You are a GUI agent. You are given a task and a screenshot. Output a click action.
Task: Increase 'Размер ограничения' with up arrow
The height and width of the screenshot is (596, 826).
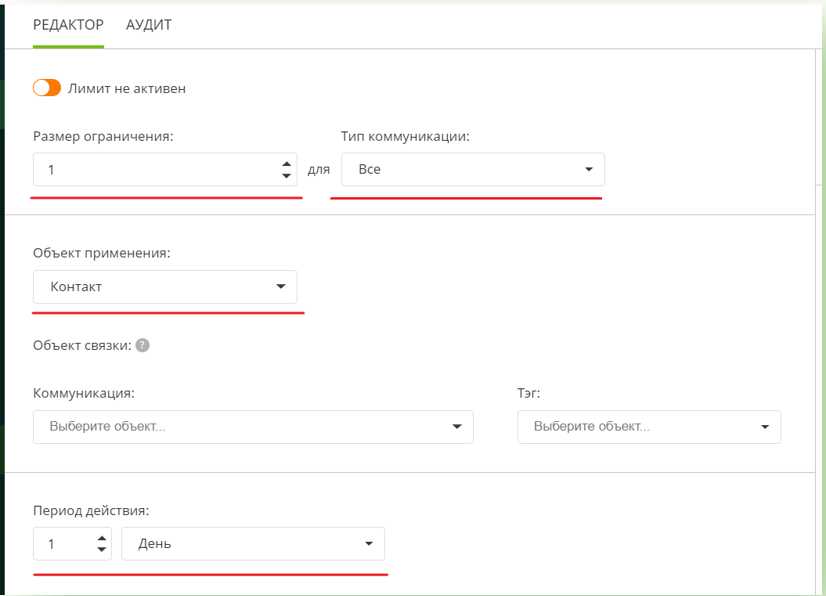pos(287,164)
